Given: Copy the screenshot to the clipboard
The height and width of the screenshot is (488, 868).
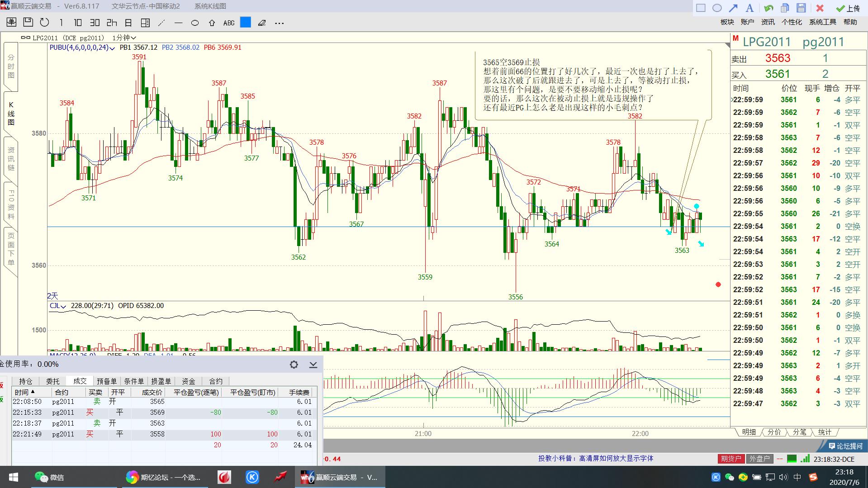Looking at the screenshot, I should click(x=785, y=8).
